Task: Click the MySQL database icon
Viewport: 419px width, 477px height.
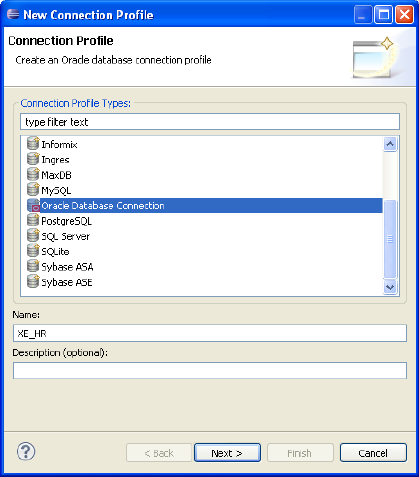Action: (33, 190)
